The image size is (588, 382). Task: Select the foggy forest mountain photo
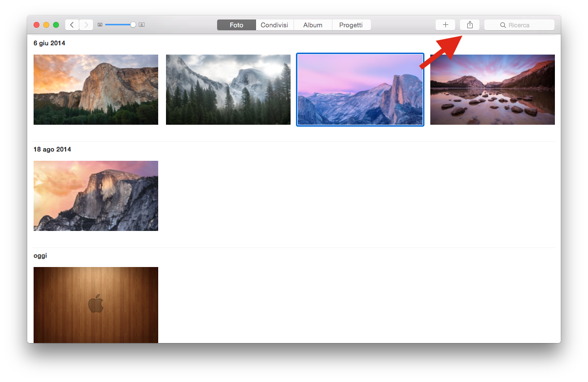coord(228,90)
